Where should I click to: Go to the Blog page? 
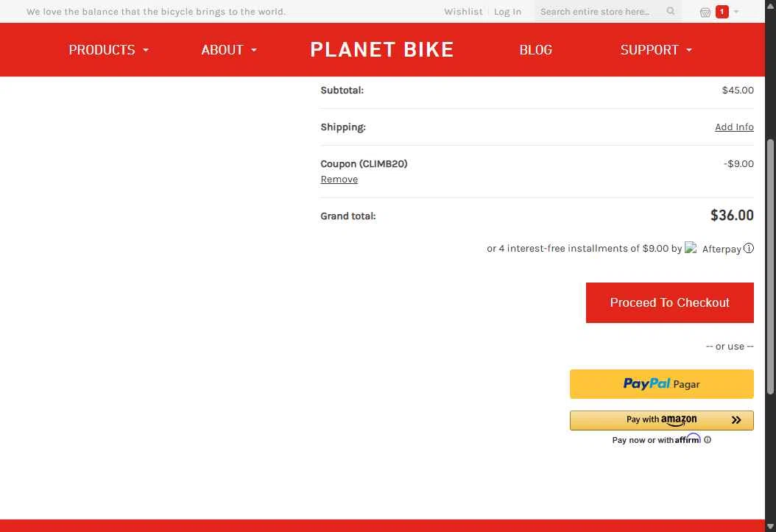click(535, 49)
